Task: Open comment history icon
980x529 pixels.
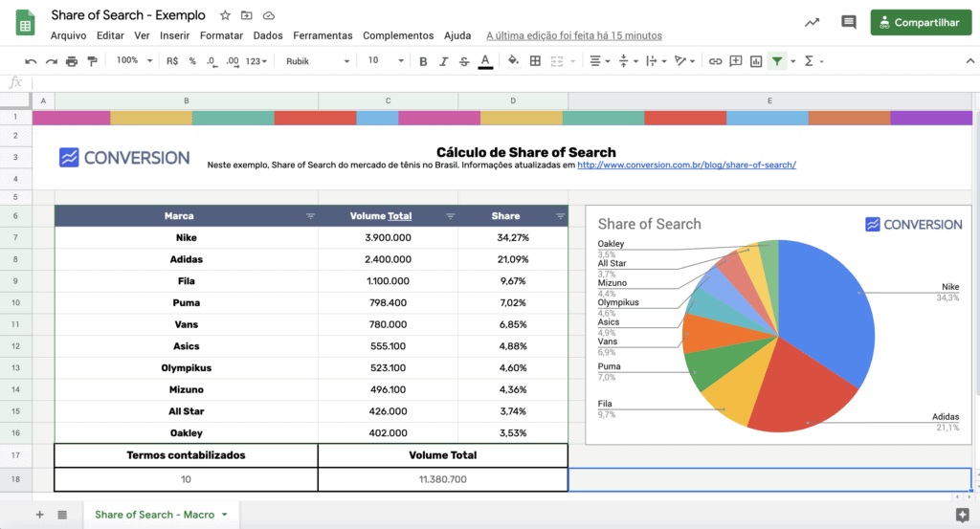Action: coord(848,23)
